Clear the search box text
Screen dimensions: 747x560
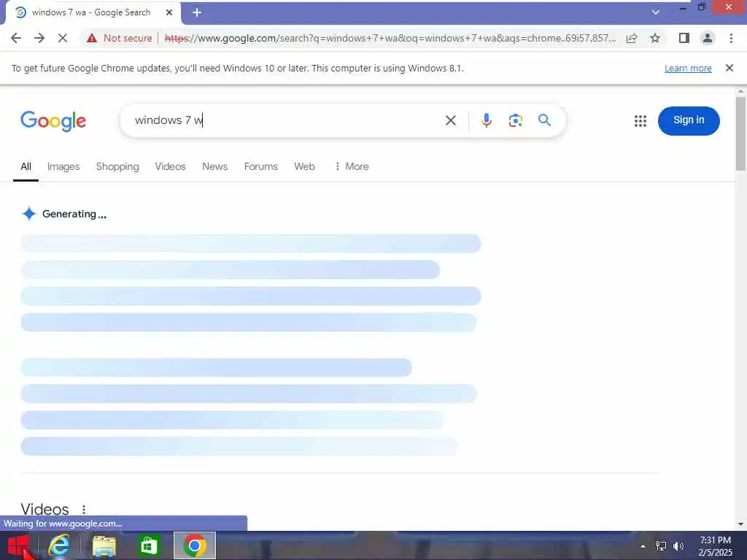tap(451, 120)
